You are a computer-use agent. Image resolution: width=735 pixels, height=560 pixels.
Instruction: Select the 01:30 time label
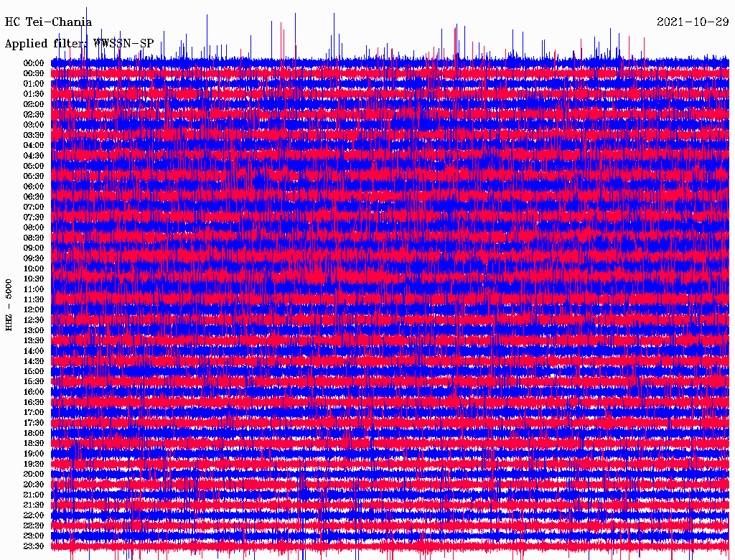(34, 94)
